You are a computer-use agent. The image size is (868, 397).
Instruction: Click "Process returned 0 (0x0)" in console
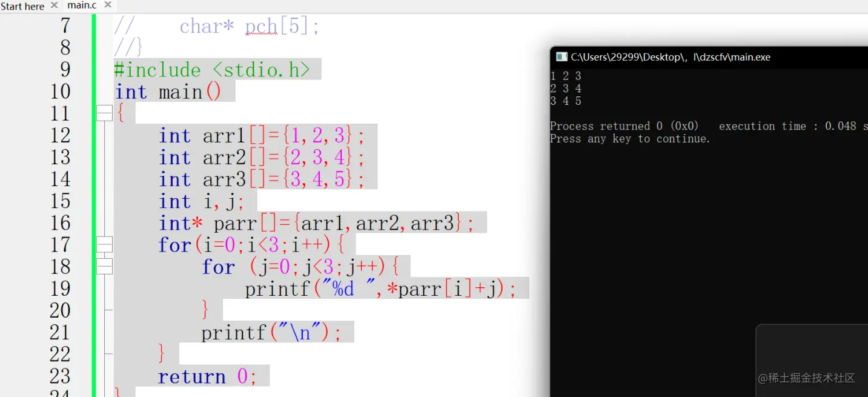(x=624, y=126)
